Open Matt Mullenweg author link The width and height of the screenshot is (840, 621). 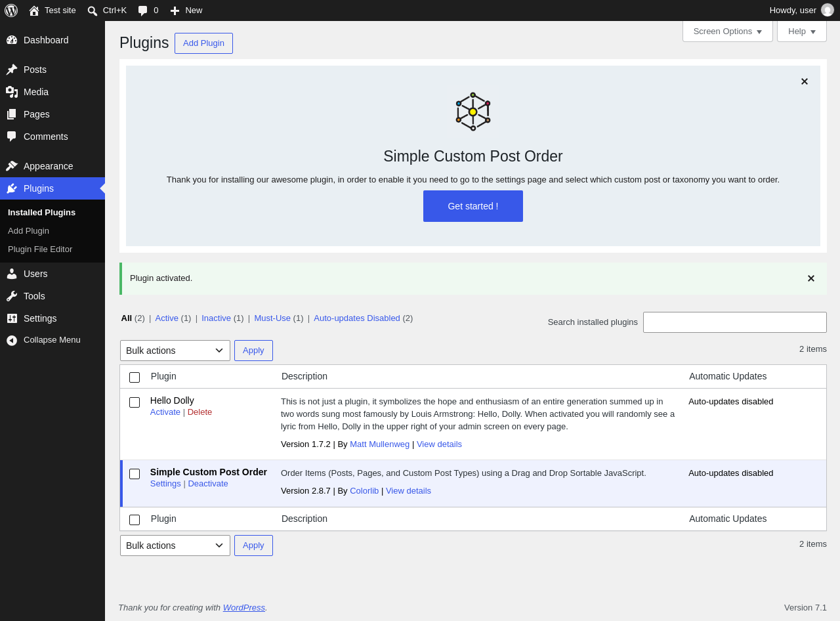379,444
